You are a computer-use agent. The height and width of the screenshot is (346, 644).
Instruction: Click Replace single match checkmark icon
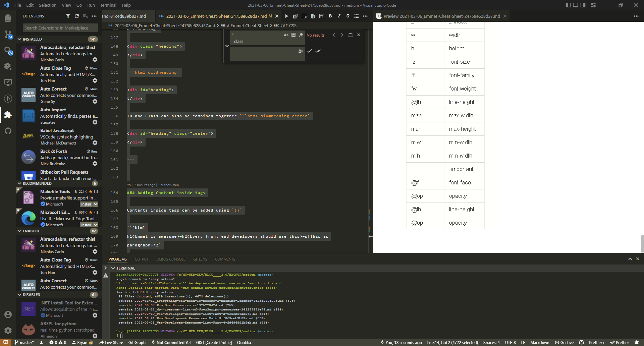click(x=310, y=51)
